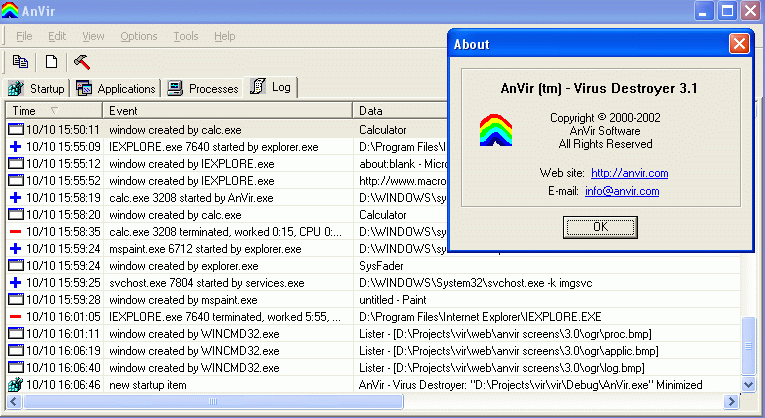Sort log by the Data column header
The height and width of the screenshot is (418, 765).
(400, 111)
